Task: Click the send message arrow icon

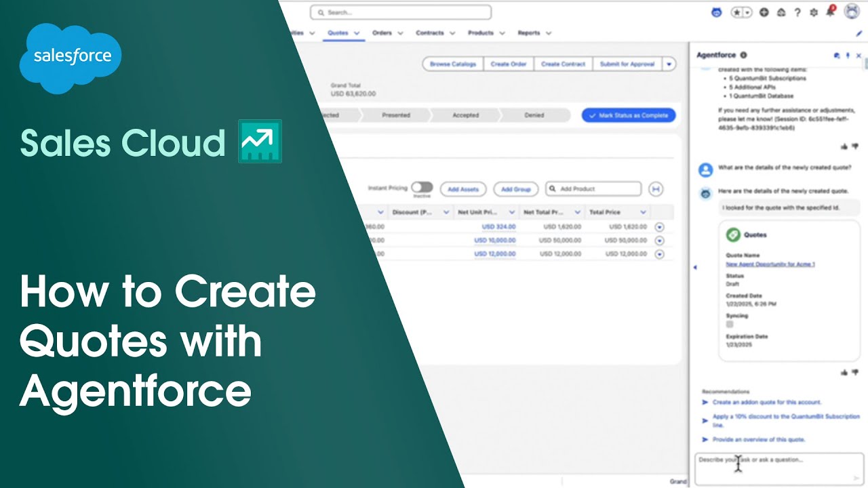Action: (x=856, y=478)
